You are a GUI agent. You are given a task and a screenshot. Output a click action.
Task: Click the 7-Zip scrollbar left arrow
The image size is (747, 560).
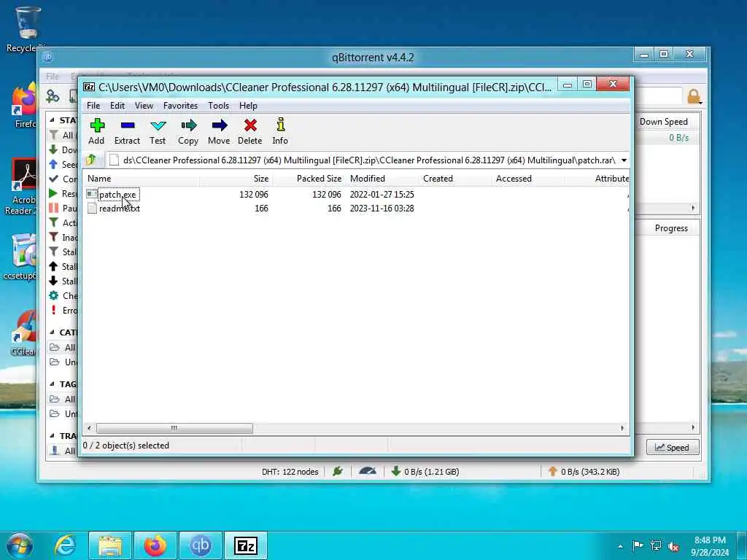pyautogui.click(x=89, y=428)
